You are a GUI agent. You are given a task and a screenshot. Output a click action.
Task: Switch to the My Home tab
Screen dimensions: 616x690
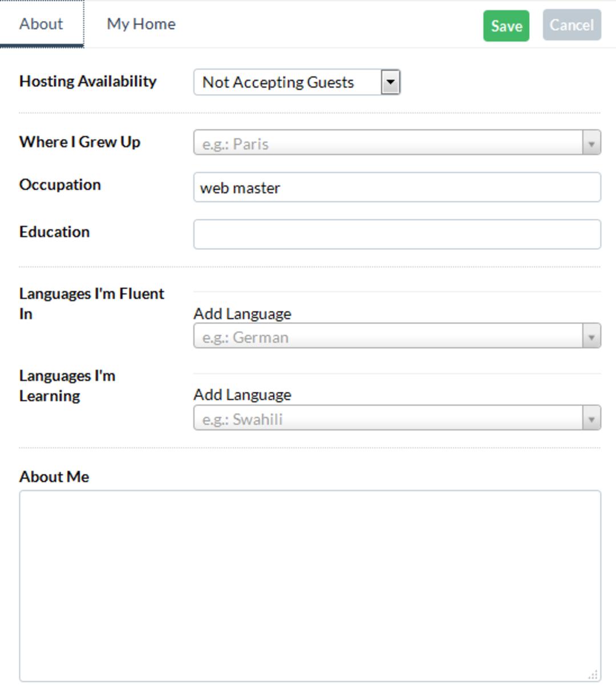pos(141,24)
